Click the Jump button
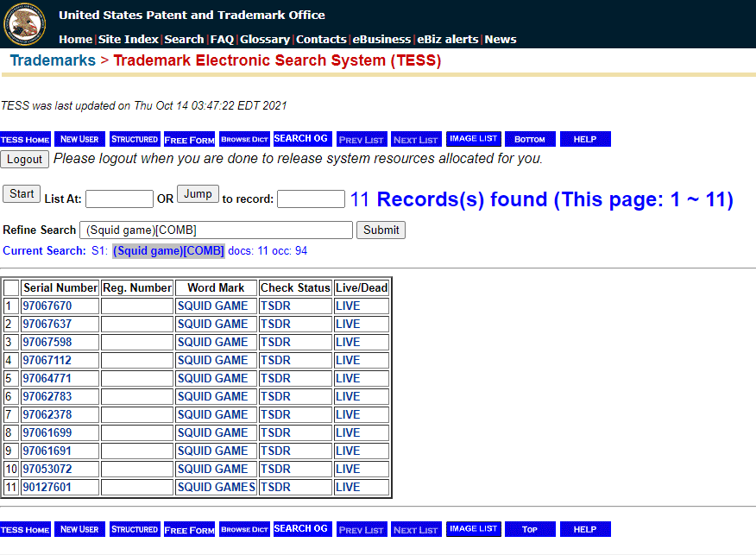 [x=198, y=194]
